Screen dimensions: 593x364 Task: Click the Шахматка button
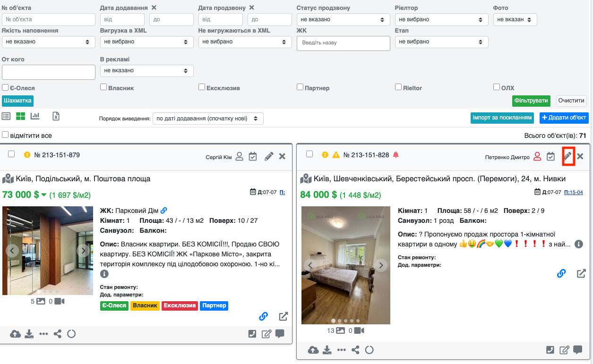[x=18, y=101]
